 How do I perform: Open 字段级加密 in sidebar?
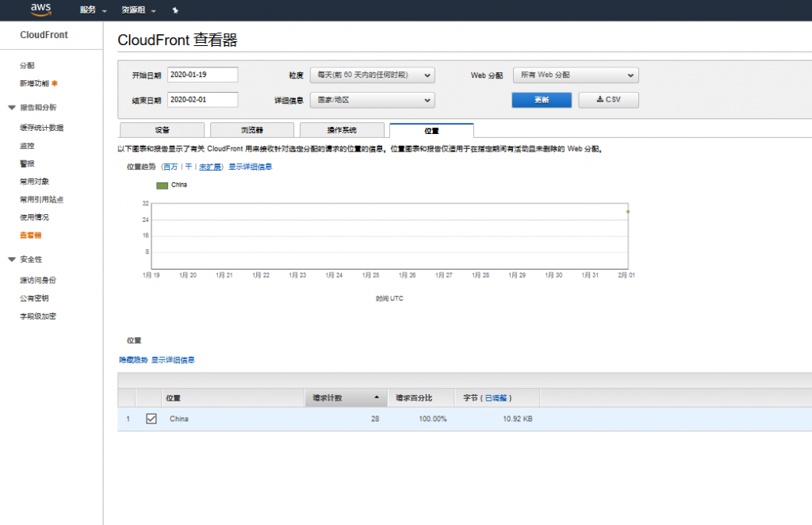[x=38, y=316]
